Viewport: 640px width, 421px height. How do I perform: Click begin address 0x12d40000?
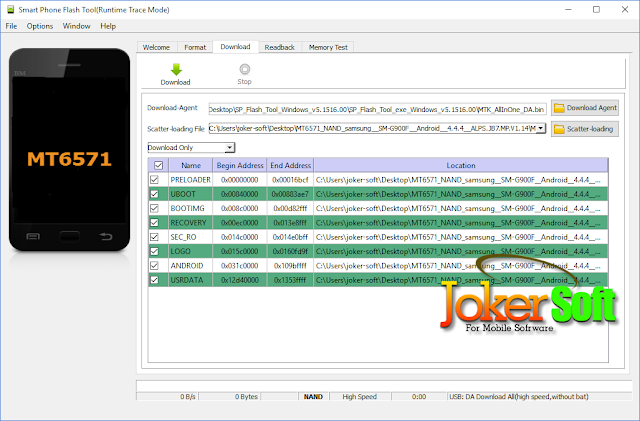click(x=240, y=280)
